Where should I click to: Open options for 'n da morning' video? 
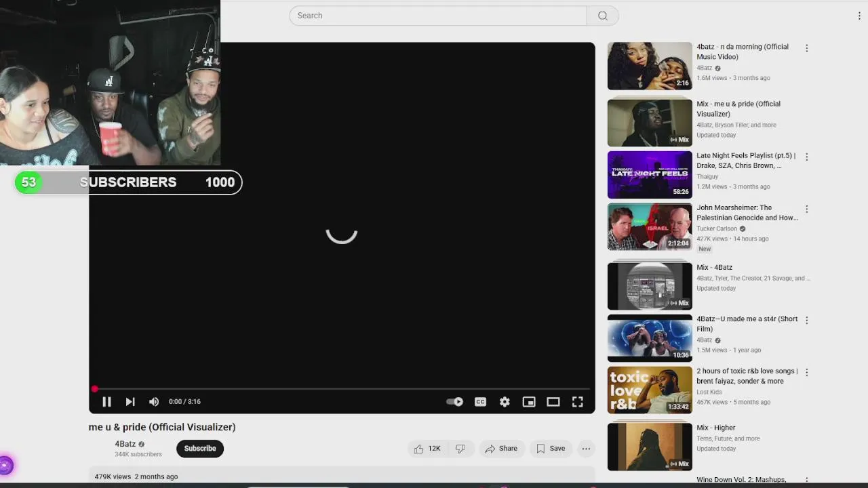pos(806,48)
